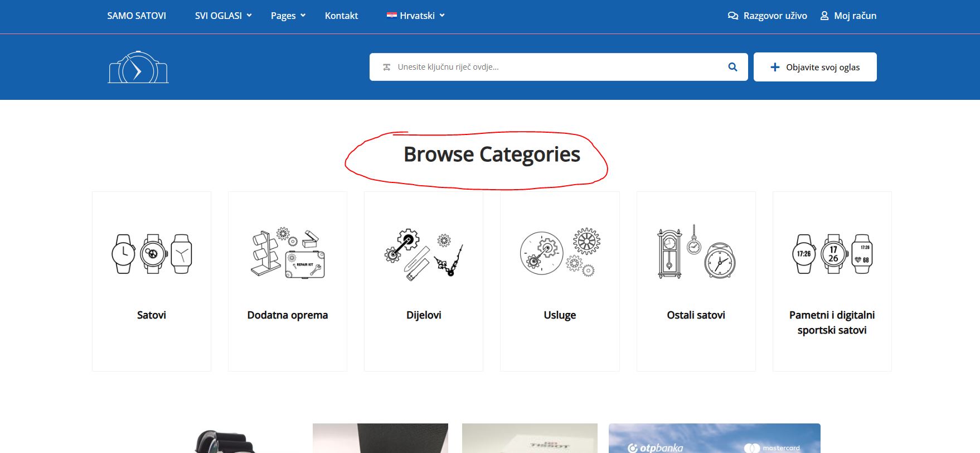Open the Razgovor uživo link
This screenshot has height=453, width=980.
click(x=775, y=16)
